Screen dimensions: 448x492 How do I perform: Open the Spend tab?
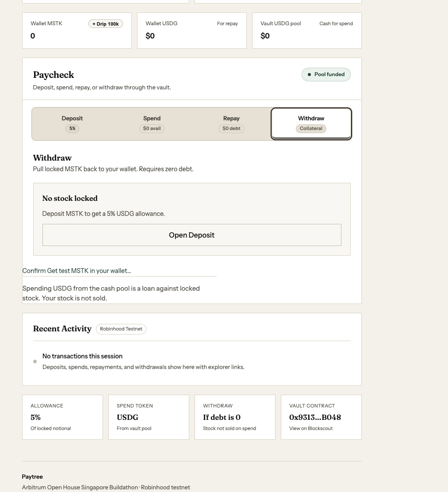pyautogui.click(x=152, y=123)
